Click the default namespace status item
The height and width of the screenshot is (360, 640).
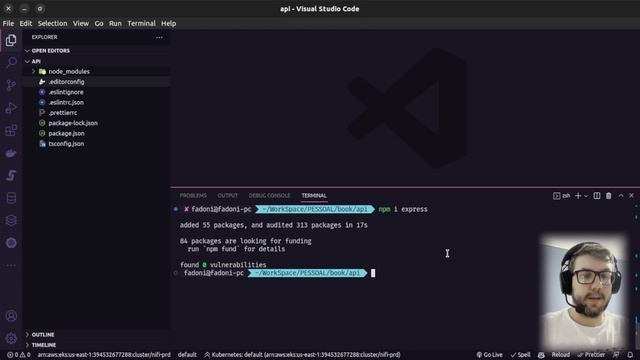pos(187,355)
